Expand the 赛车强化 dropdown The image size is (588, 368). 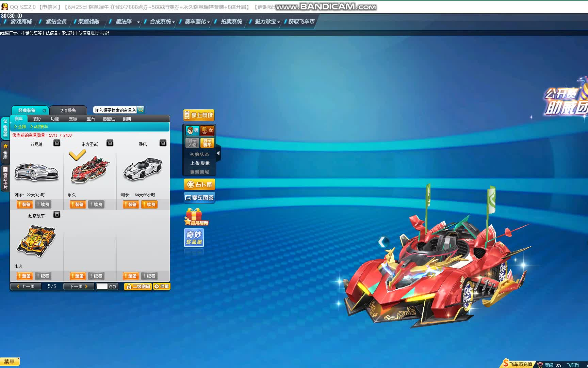pos(208,22)
